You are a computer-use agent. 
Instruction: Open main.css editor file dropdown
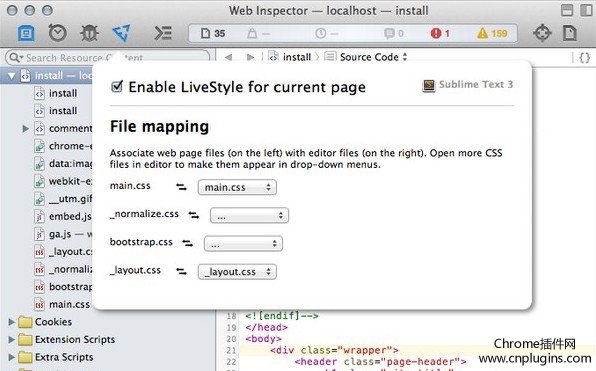[237, 187]
